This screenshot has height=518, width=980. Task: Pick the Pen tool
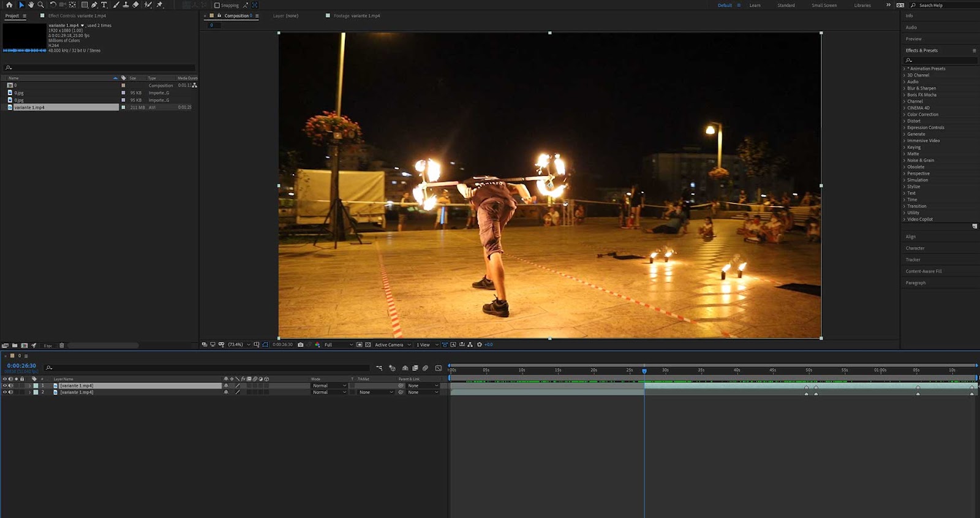pos(94,5)
